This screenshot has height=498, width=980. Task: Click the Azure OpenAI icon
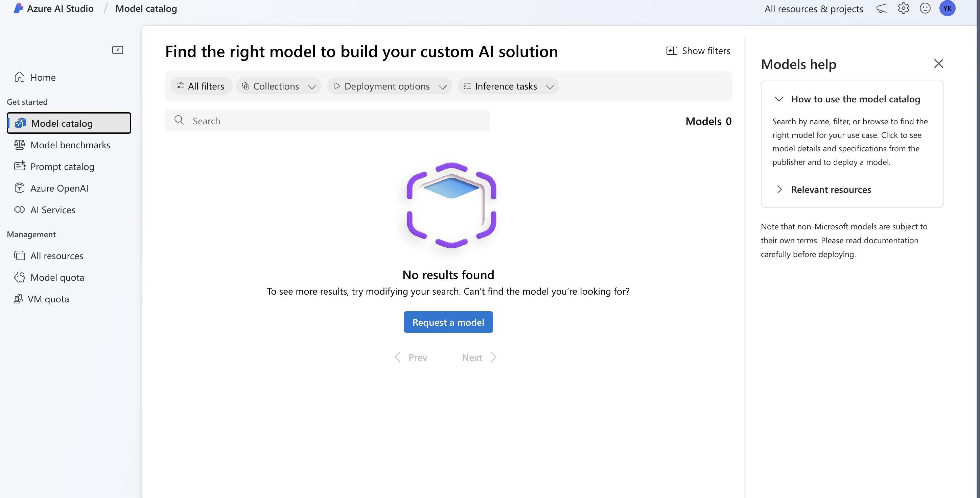(20, 188)
